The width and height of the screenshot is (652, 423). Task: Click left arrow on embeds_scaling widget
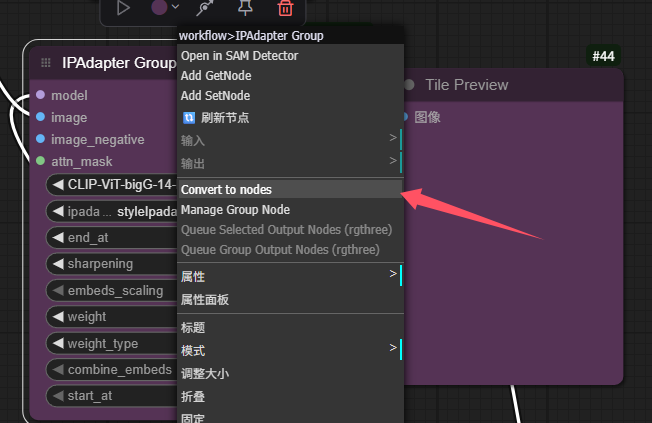click(x=58, y=290)
